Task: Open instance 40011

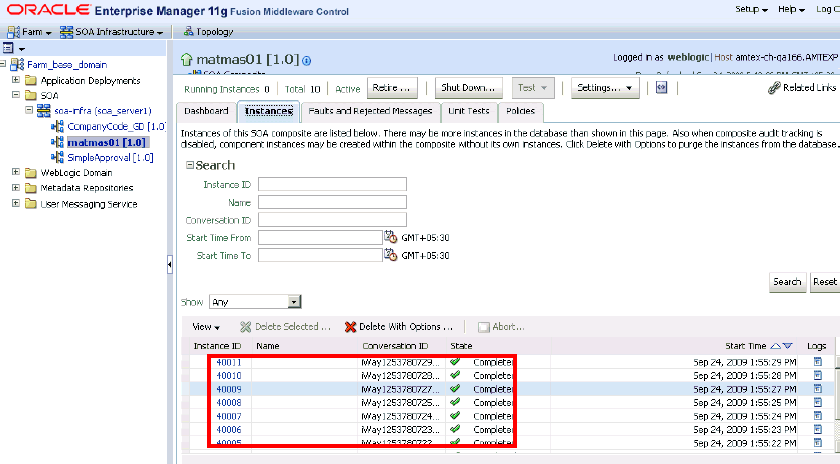Action: 229,362
